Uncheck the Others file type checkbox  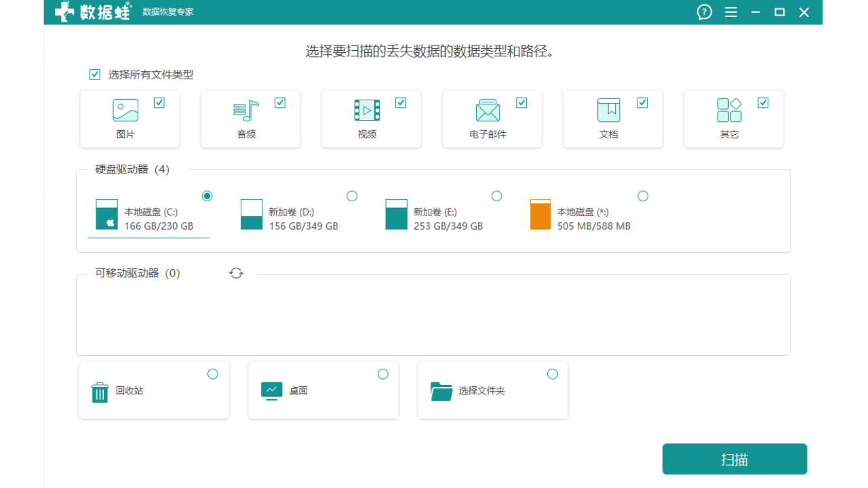click(x=763, y=103)
